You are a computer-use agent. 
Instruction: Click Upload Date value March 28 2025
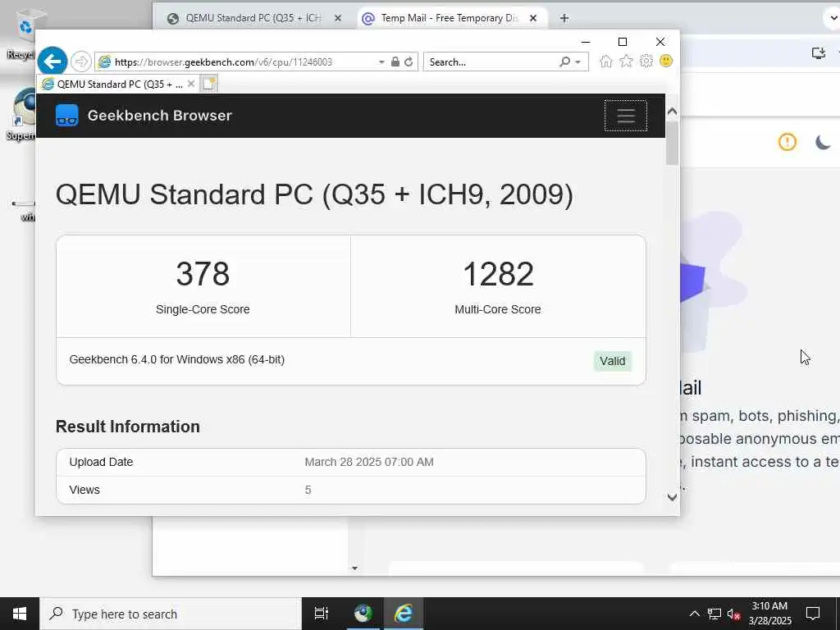coord(369,462)
